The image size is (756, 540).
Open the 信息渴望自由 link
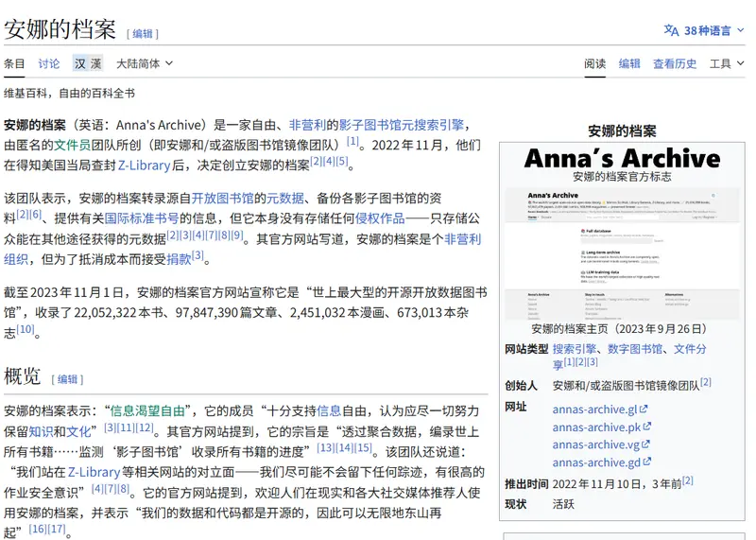click(x=147, y=411)
